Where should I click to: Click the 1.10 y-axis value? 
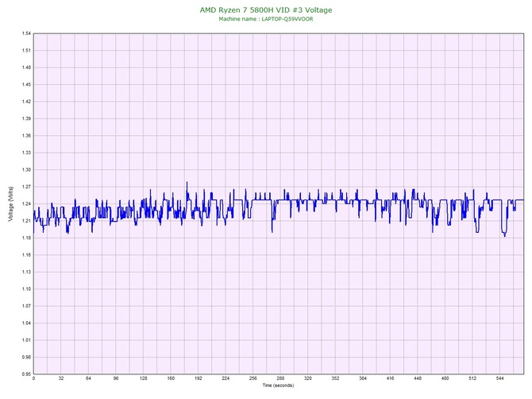[26, 289]
